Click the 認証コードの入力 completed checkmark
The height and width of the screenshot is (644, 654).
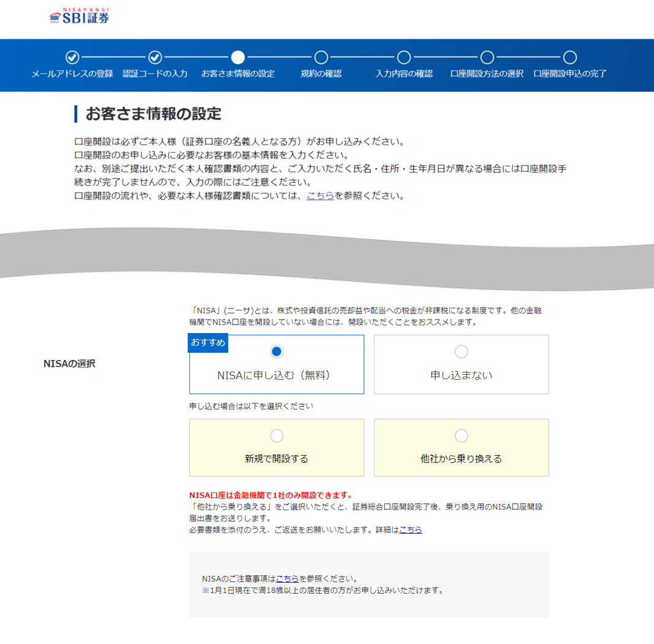(x=154, y=57)
